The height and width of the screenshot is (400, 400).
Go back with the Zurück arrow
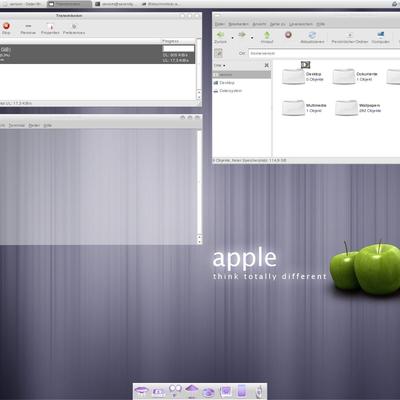[220, 35]
